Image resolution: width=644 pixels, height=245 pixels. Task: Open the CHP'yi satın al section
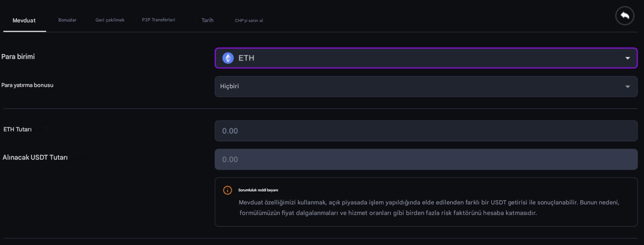[249, 20]
